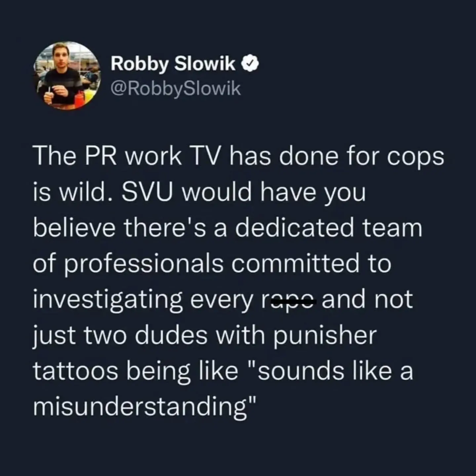The height and width of the screenshot is (476, 476).
Task: Click the word "punisher" in tweet
Action: click(x=324, y=336)
